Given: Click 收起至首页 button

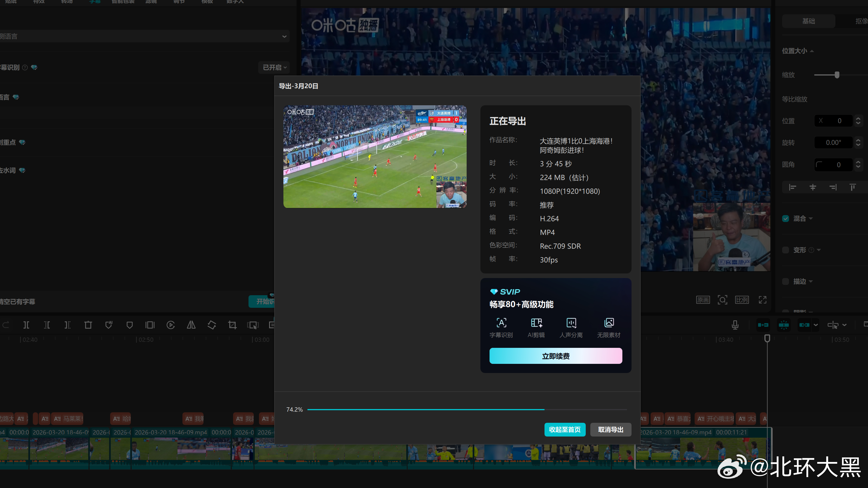Looking at the screenshot, I should click(x=565, y=429).
